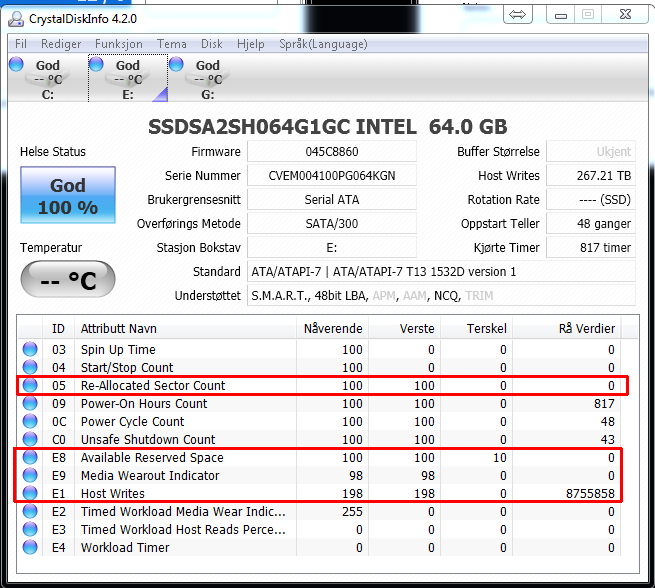Click the ID column header
This screenshot has width=655, height=588.
tap(58, 328)
